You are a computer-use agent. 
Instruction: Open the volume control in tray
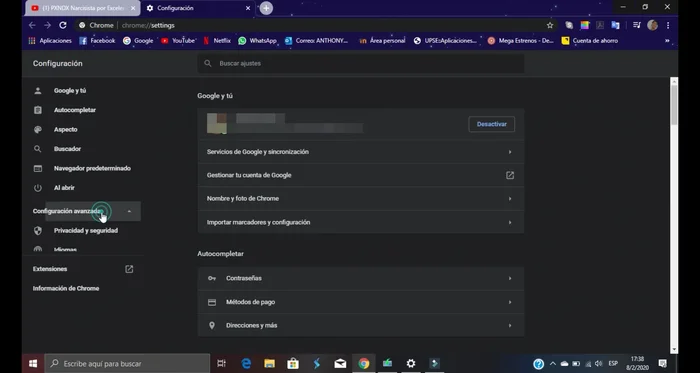(599, 364)
